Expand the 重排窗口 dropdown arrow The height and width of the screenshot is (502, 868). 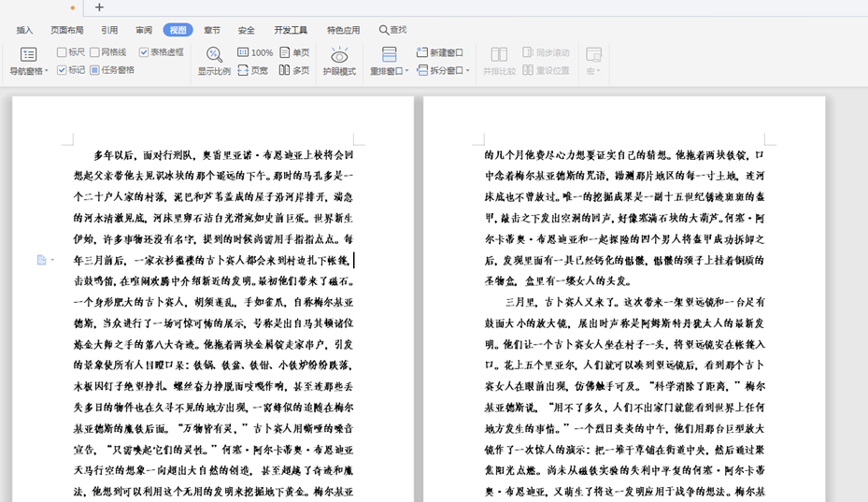click(406, 71)
